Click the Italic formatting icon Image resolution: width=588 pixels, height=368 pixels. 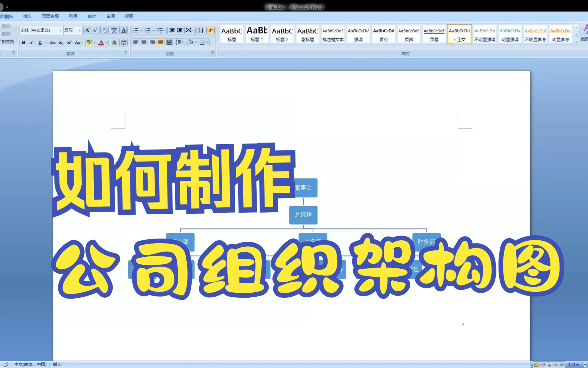point(31,42)
